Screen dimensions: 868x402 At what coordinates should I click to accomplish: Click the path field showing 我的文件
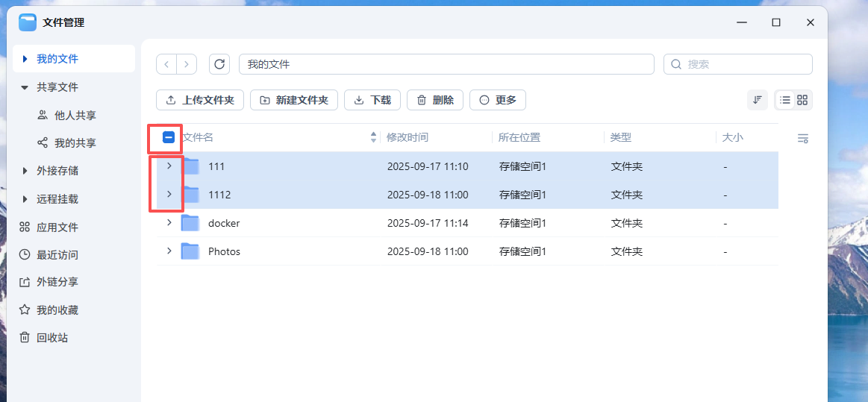(x=447, y=64)
